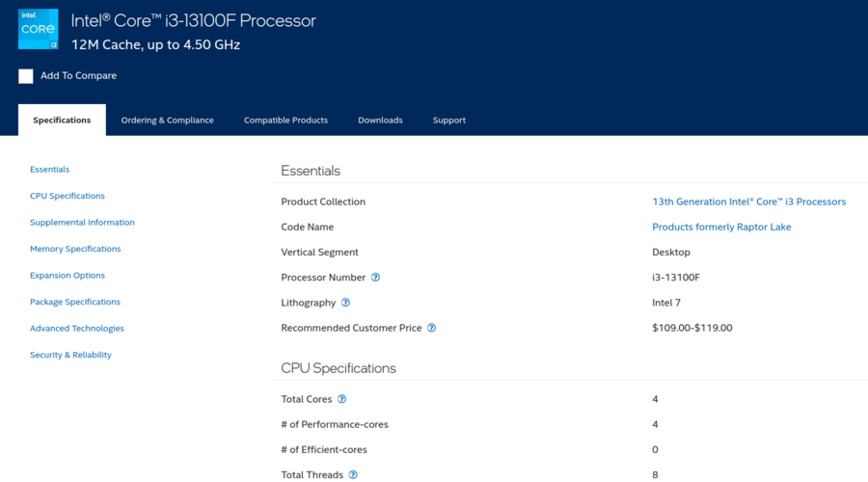868x482 pixels.
Task: Open Recommended Customer Price info icon
Action: (x=432, y=328)
